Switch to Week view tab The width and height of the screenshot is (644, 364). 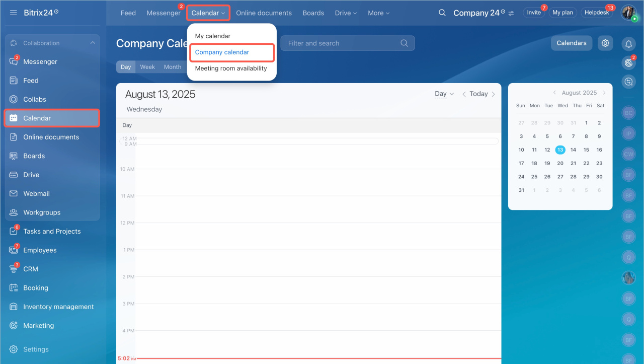click(x=147, y=67)
